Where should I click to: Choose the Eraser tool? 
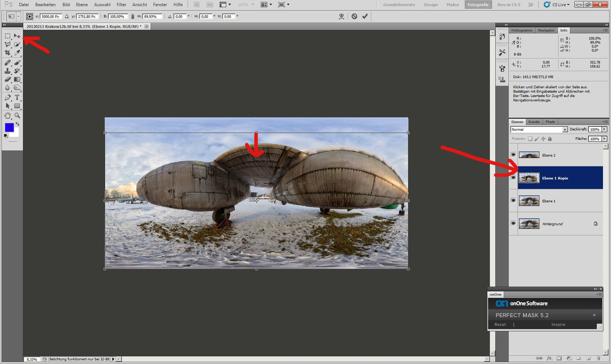[8, 79]
